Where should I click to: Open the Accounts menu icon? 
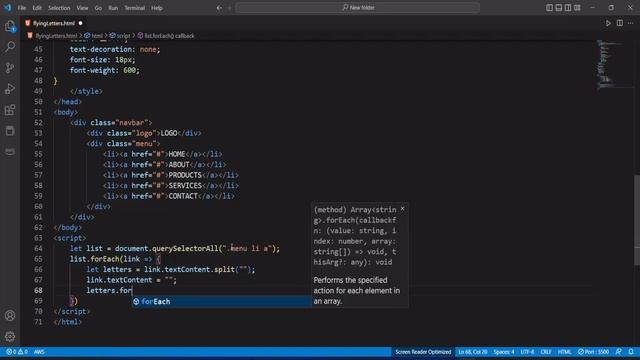[x=10, y=316]
